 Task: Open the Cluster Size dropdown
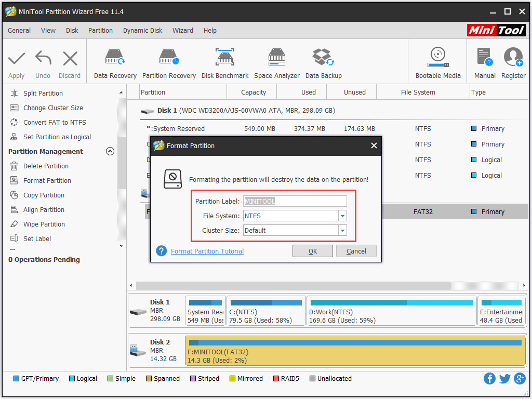(342, 230)
